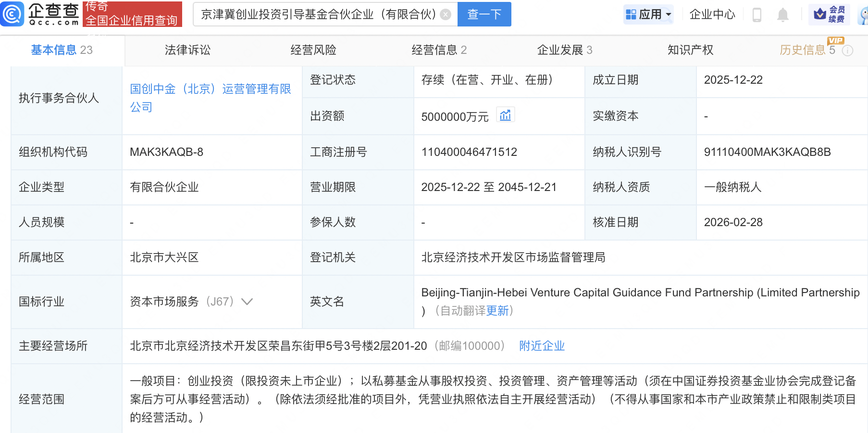This screenshot has width=868, height=433.
Task: Open the capital chart icon beside 5000000万元
Action: pos(505,115)
